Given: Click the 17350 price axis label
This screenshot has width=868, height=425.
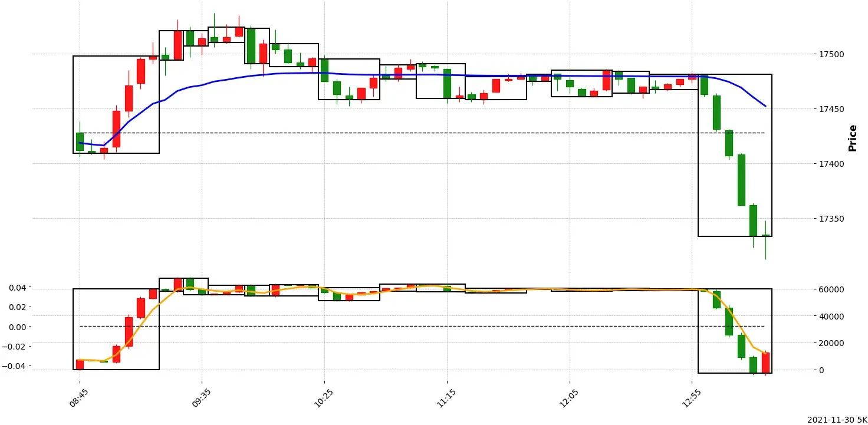Looking at the screenshot, I should click(831, 219).
